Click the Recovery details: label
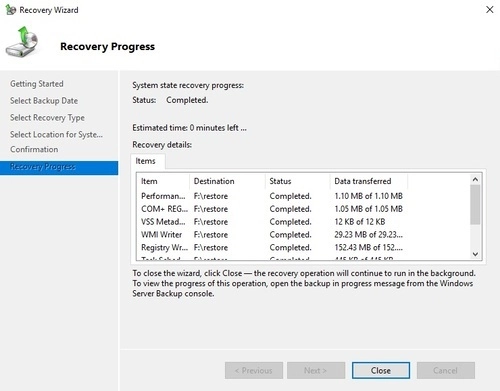The height and width of the screenshot is (391, 500). (162, 145)
